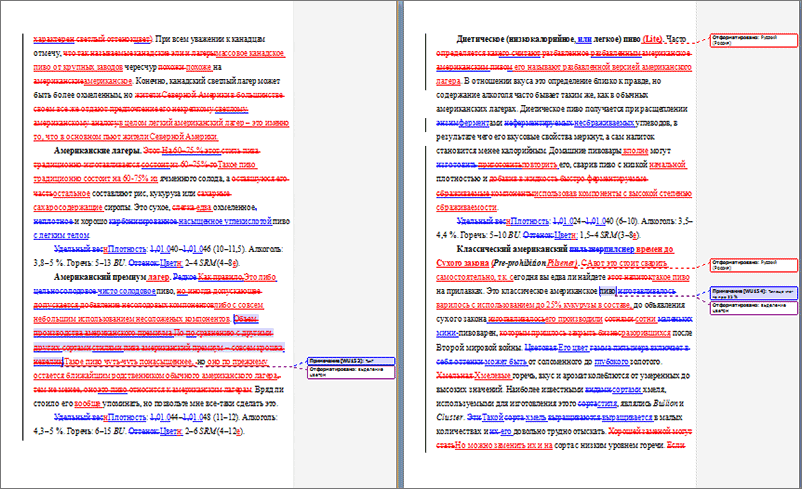Screen dimensions: 802x489
Task: Click the heading 'Американский премиум'
Action: (x=100, y=277)
